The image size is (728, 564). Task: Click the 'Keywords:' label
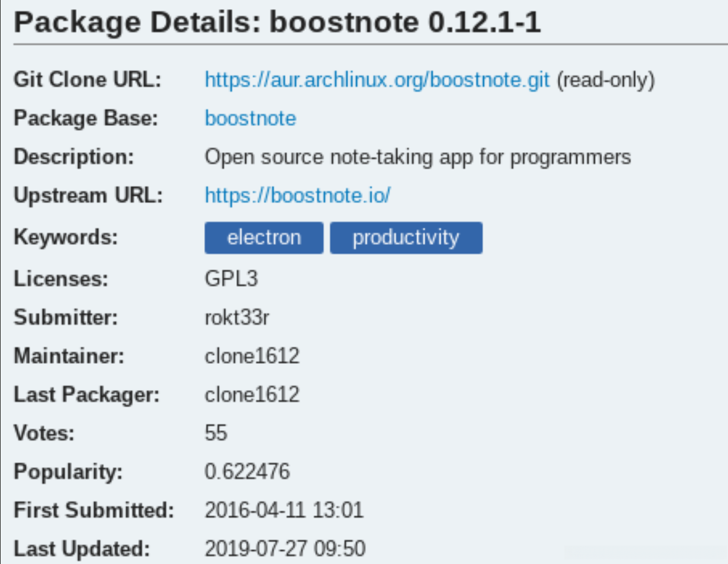click(66, 237)
